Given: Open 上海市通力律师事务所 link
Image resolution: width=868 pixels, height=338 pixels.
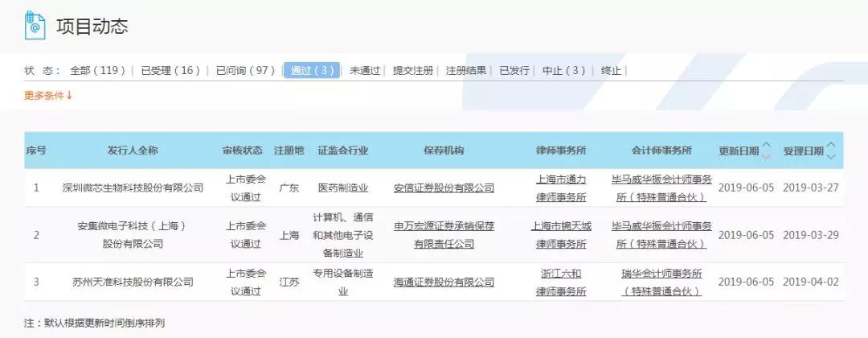Looking at the screenshot, I should [x=561, y=188].
